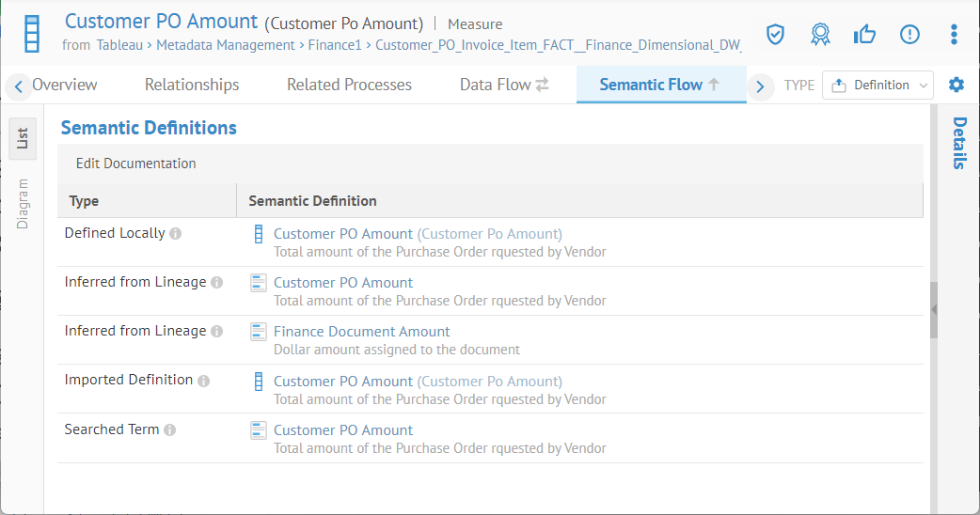This screenshot has height=515, width=980.
Task: Open the Finance Document Amount term link
Action: pyautogui.click(x=361, y=332)
